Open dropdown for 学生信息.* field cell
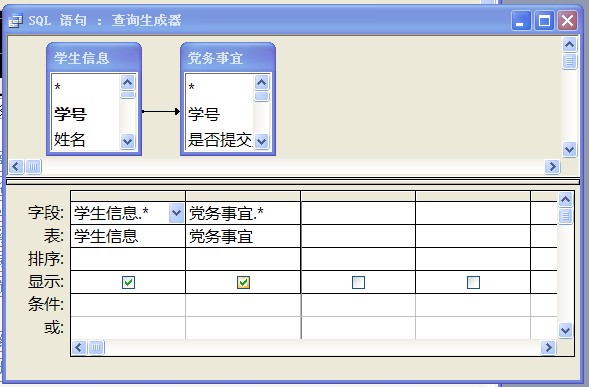The width and height of the screenshot is (589, 387). point(176,213)
